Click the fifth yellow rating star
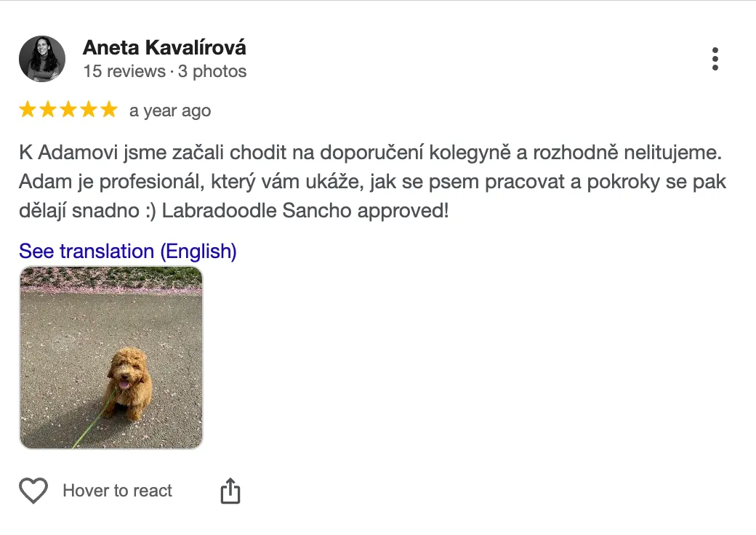Viewport: 756px width, 535px height. pyautogui.click(x=108, y=110)
